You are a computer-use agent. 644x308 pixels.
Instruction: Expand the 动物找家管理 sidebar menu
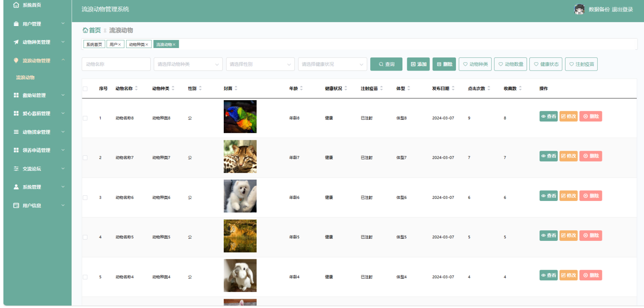(x=63, y=132)
